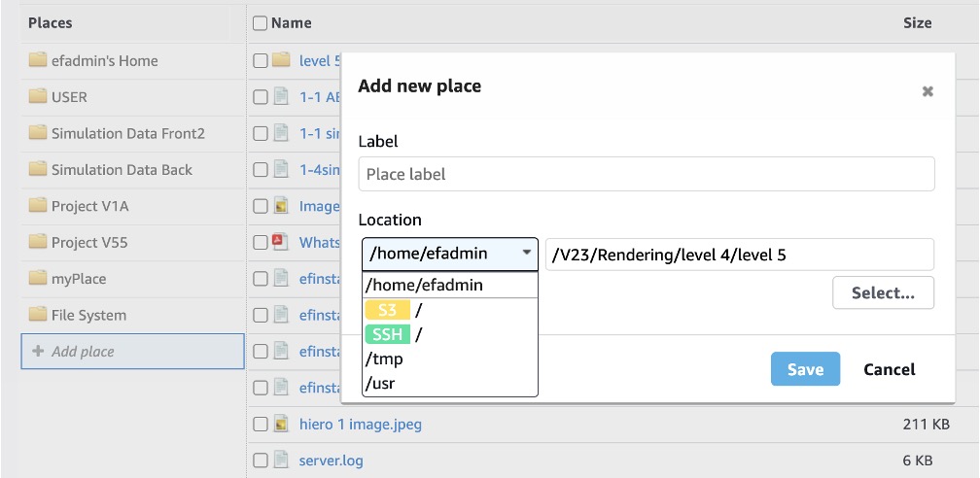Click the folder icon next to efadmin's Home
Screen dimensions: 980x478
pyautogui.click(x=38, y=60)
